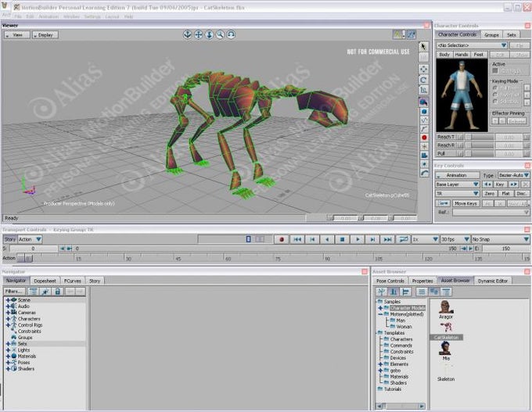This screenshot has height=412, width=532.
Task: Open the Properties tab
Action: pos(422,281)
